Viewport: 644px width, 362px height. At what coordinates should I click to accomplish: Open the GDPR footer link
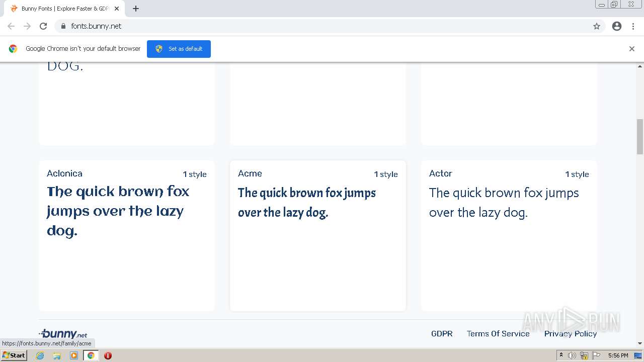click(442, 333)
